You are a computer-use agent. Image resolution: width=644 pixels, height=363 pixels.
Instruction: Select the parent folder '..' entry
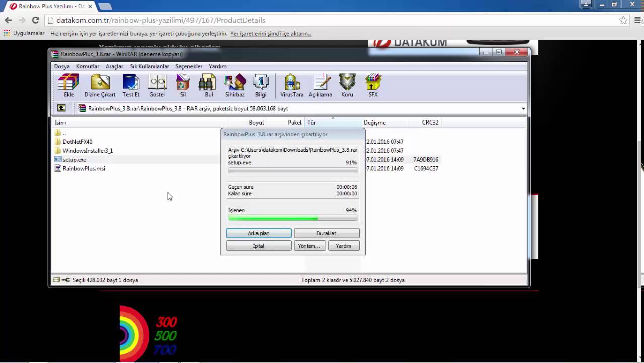tap(60, 133)
